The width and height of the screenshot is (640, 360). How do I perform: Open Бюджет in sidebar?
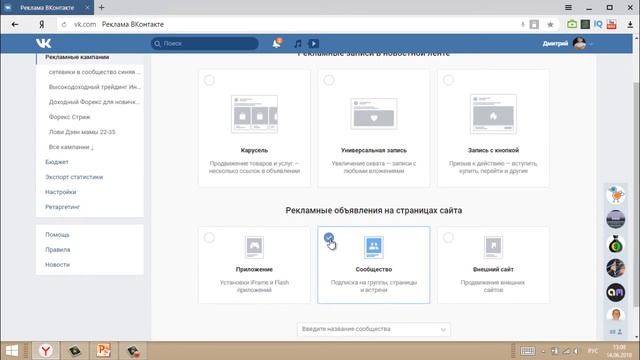click(57, 162)
